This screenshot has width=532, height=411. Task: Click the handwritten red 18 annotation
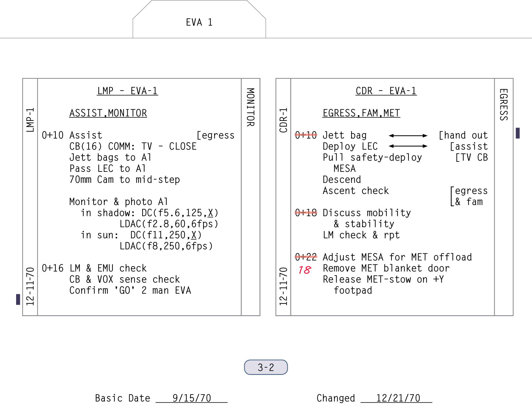pos(305,270)
